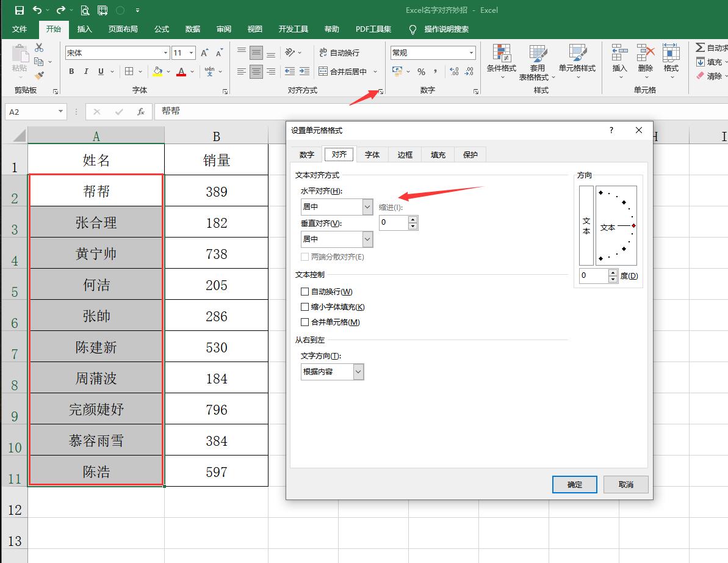
Task: Open the alignment settings dialog launcher
Action: pyautogui.click(x=381, y=92)
